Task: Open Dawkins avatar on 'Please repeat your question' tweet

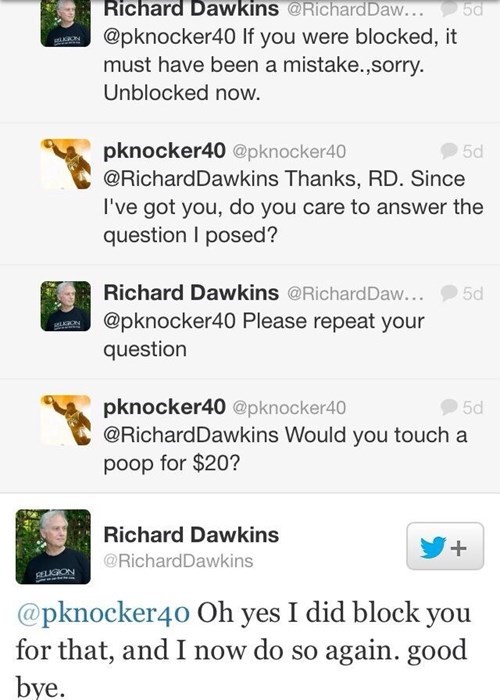Action: coord(66,306)
